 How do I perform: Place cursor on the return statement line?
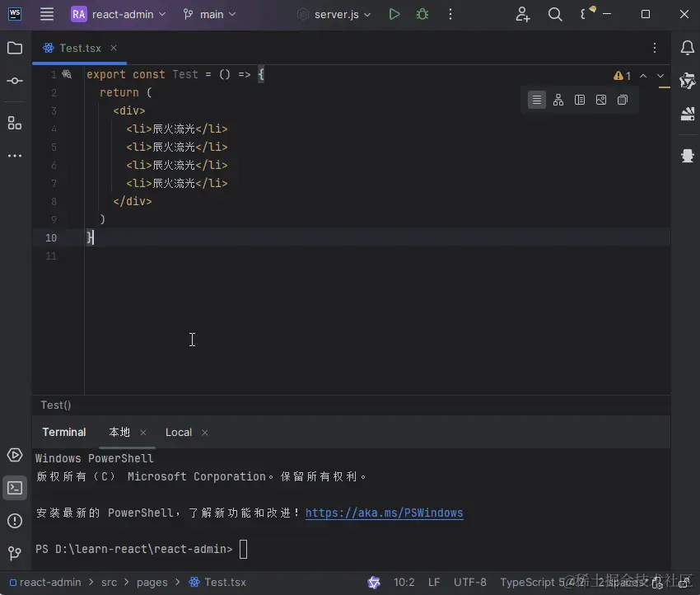125,92
